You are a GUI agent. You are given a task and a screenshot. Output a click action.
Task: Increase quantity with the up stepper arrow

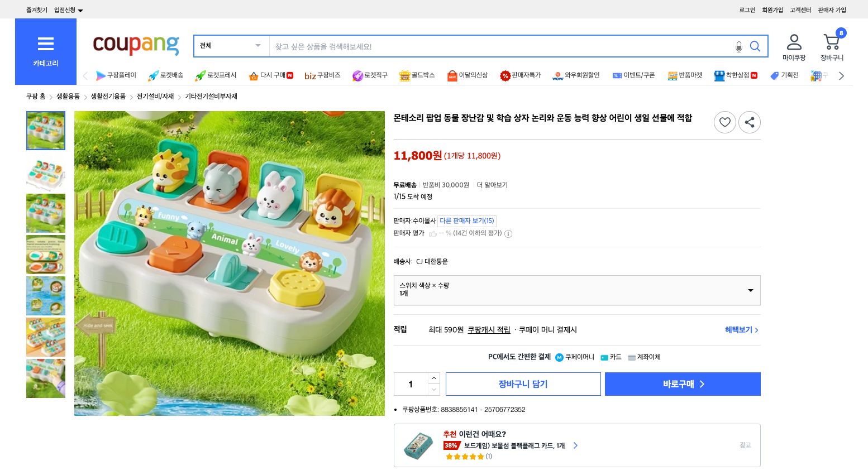click(433, 378)
